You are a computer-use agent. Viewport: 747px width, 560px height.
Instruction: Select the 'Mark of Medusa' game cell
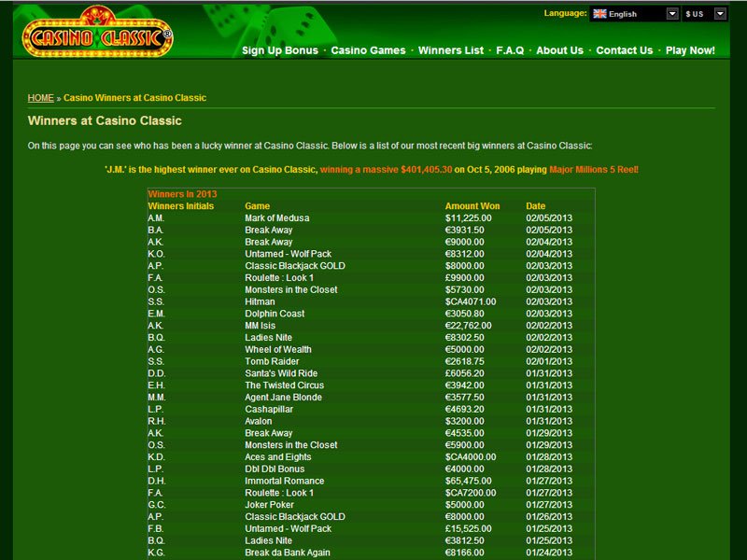point(276,218)
